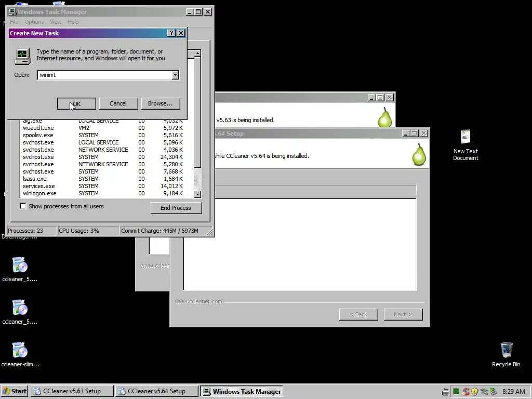The height and width of the screenshot is (399, 532).
Task: Select the wuauclt.exe process row
Action: click(x=107, y=128)
